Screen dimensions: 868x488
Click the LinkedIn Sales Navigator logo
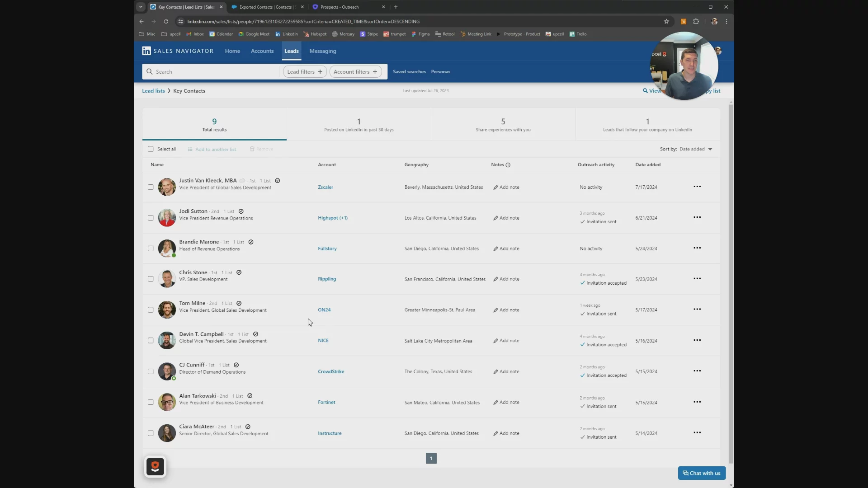pos(178,51)
